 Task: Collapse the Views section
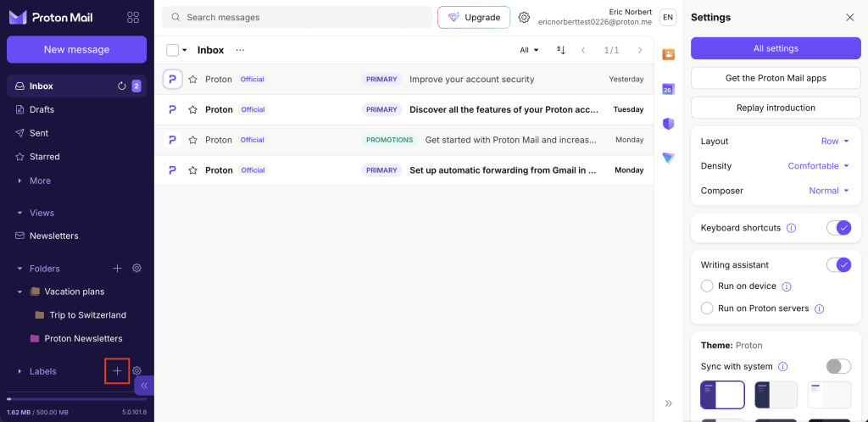coord(20,213)
